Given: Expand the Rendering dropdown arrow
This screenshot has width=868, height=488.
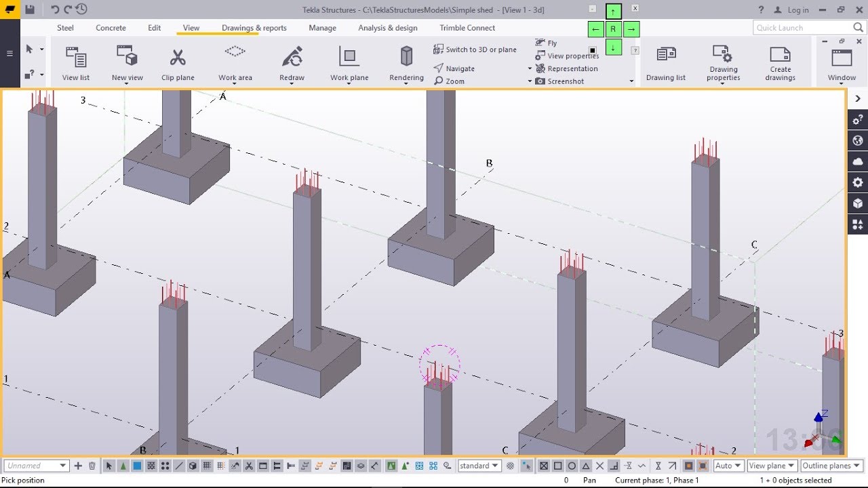Looking at the screenshot, I should point(406,84).
